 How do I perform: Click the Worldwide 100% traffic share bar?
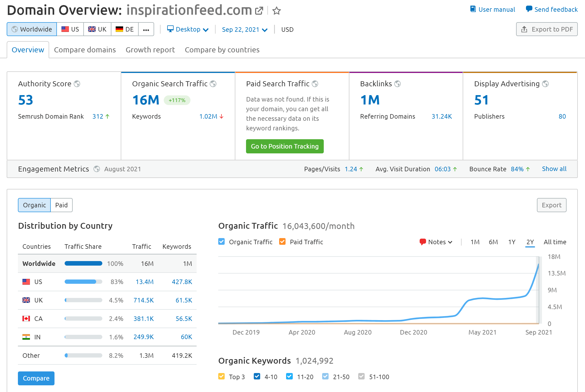(83, 263)
